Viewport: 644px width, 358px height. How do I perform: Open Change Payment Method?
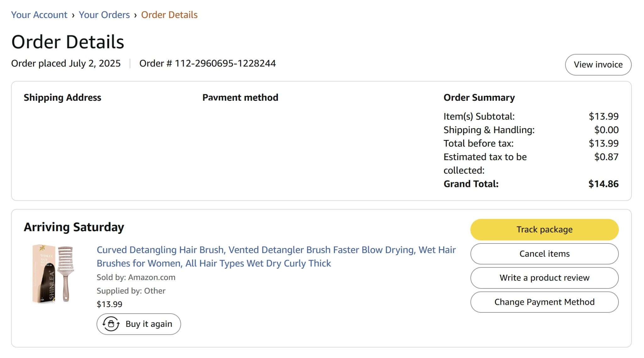[x=544, y=302]
